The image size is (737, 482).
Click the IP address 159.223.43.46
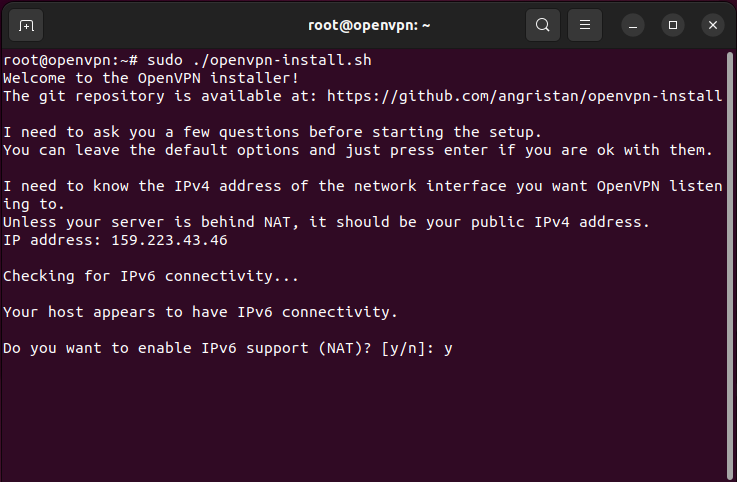click(x=169, y=240)
